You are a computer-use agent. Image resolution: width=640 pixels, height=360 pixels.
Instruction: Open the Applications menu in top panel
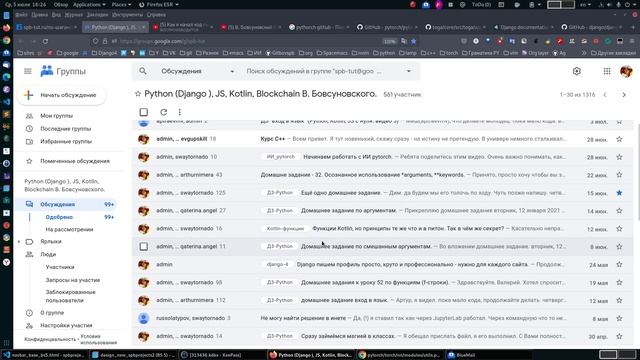[89, 4]
